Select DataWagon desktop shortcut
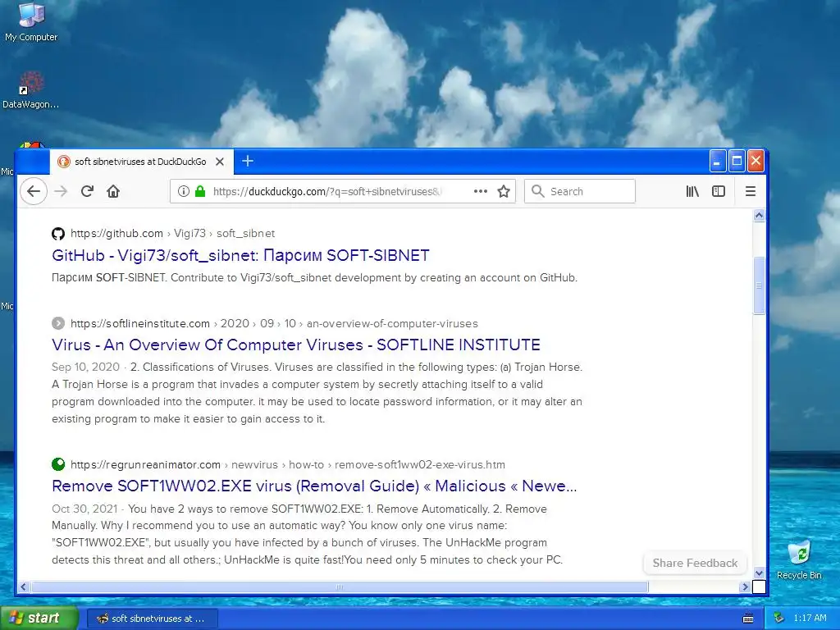Screen dimensions: 840x630 coord(30,90)
